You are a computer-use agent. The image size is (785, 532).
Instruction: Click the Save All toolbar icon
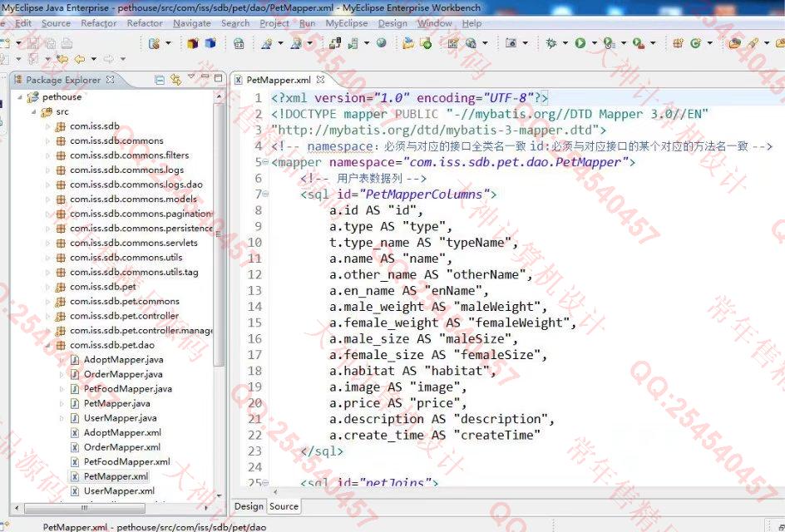pyautogui.click(x=51, y=44)
